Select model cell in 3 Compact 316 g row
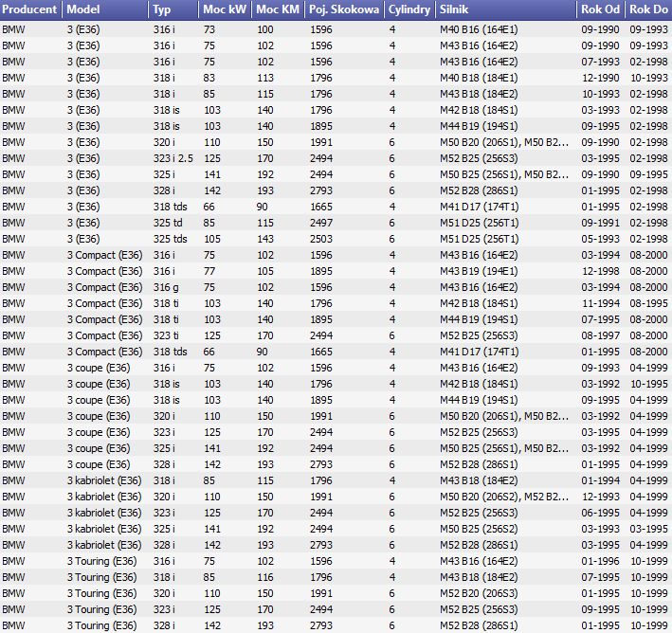The image size is (672, 633). click(x=104, y=287)
